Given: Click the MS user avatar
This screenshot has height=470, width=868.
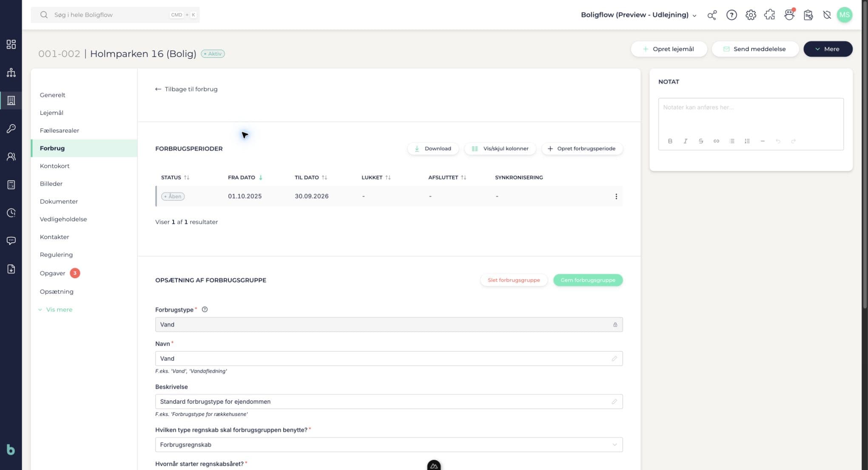Looking at the screenshot, I should pos(845,15).
